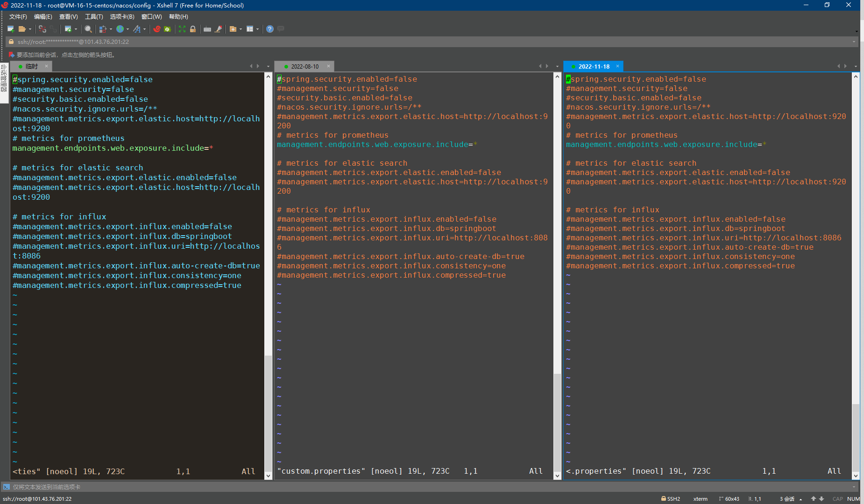Open the 工具(T) menu
Image resolution: width=864 pixels, height=504 pixels.
point(94,17)
